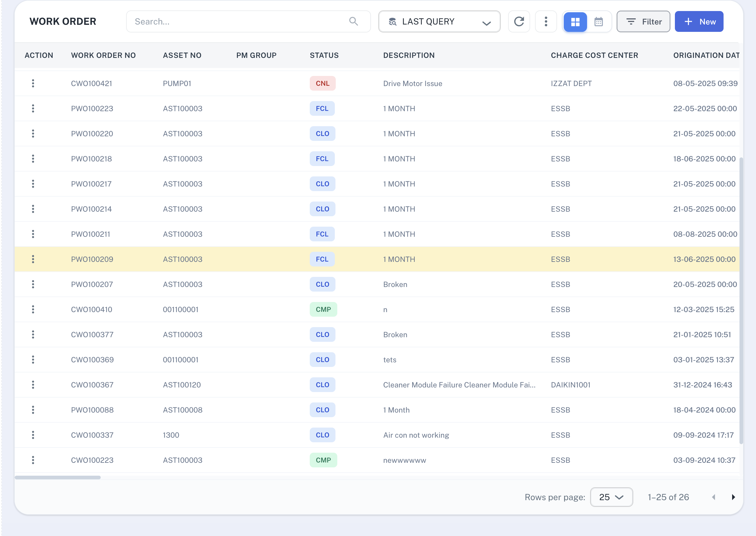The image size is (756, 536).
Task: Open action menu for CWO100421 row
Action: pyautogui.click(x=33, y=84)
